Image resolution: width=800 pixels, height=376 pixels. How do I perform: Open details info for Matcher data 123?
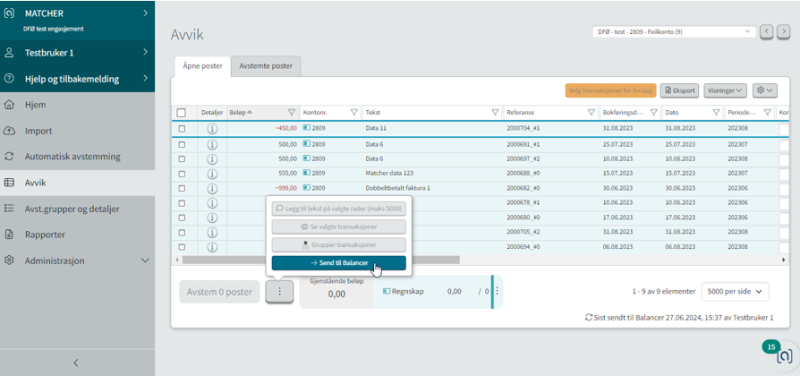tap(212, 173)
